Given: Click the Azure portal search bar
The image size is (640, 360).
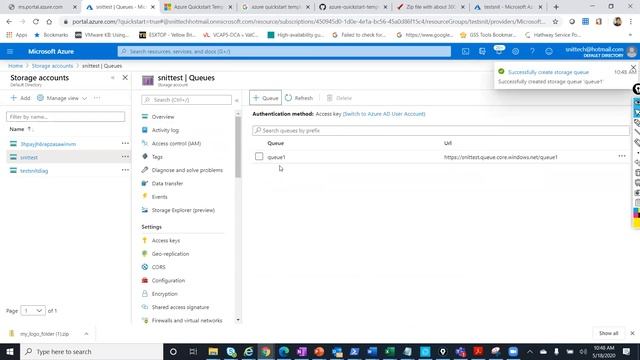Looking at the screenshot, I should [284, 51].
